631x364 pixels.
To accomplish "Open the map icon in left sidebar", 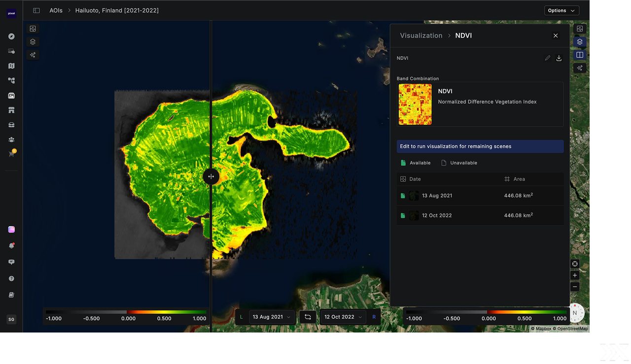I will [11, 66].
